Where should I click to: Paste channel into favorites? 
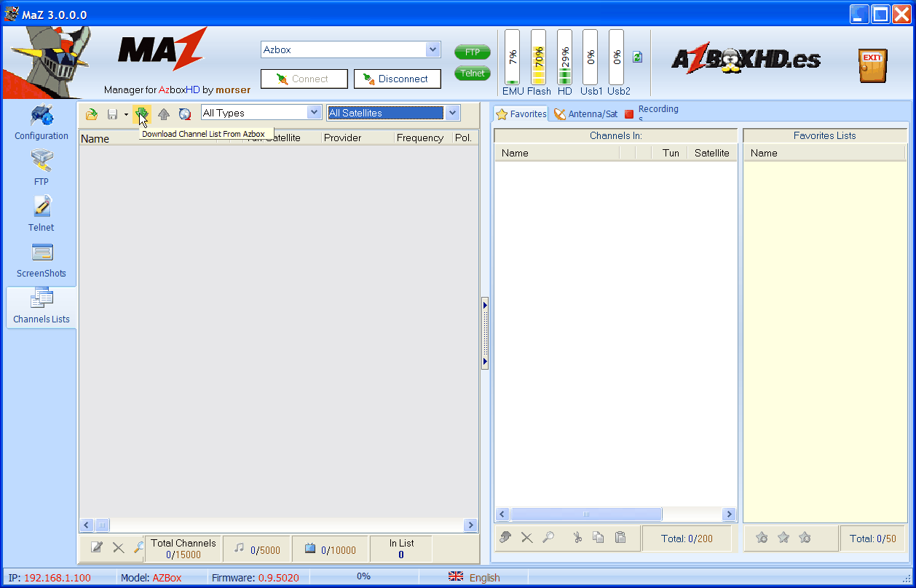tap(620, 538)
